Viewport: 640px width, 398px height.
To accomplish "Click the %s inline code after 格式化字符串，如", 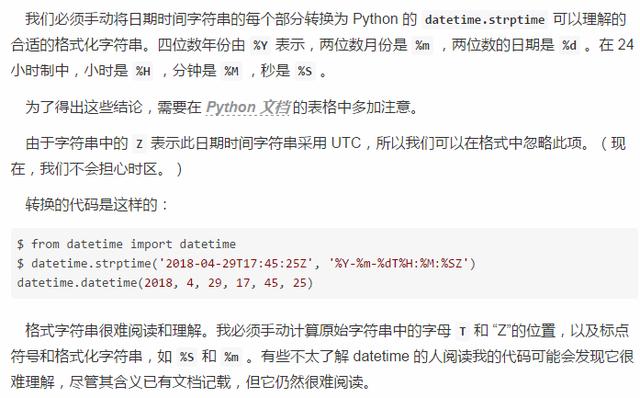I will click(187, 357).
